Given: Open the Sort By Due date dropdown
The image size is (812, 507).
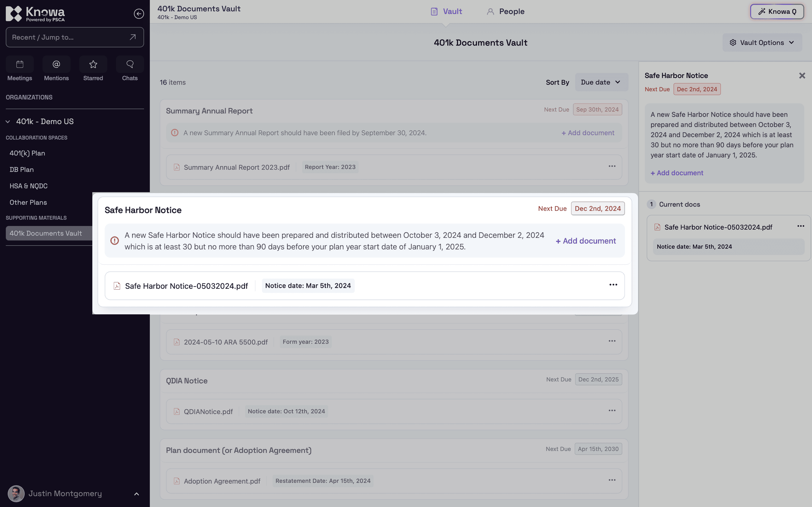Looking at the screenshot, I should tap(601, 82).
